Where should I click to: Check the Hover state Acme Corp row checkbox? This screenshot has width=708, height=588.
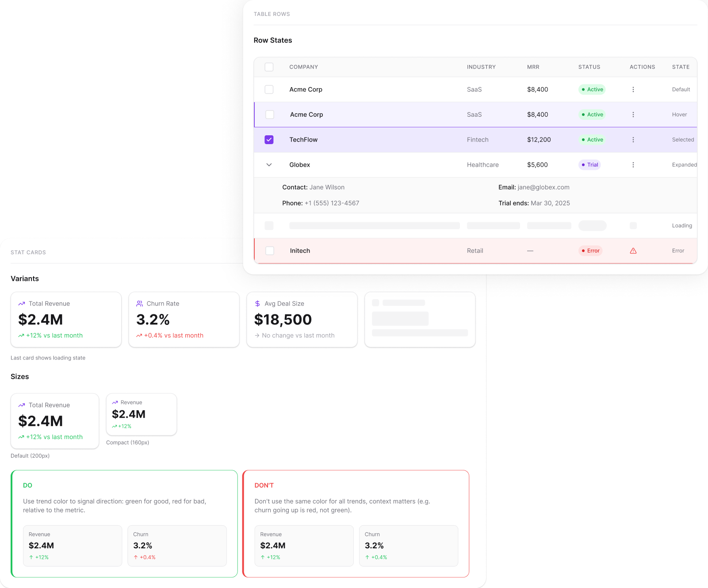pyautogui.click(x=270, y=115)
